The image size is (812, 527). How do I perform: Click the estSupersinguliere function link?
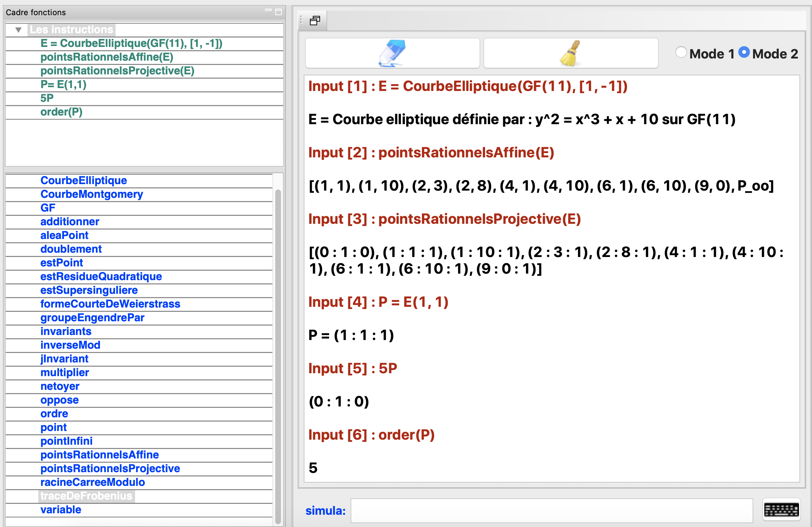(89, 290)
